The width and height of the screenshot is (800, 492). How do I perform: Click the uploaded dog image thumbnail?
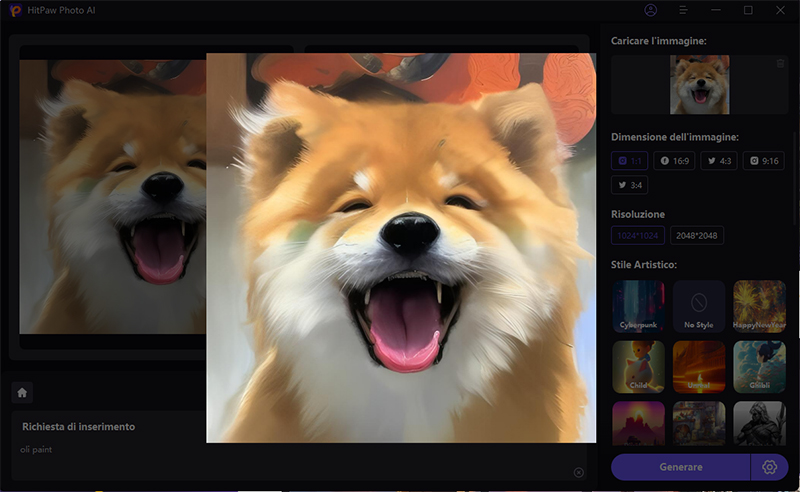[699, 85]
